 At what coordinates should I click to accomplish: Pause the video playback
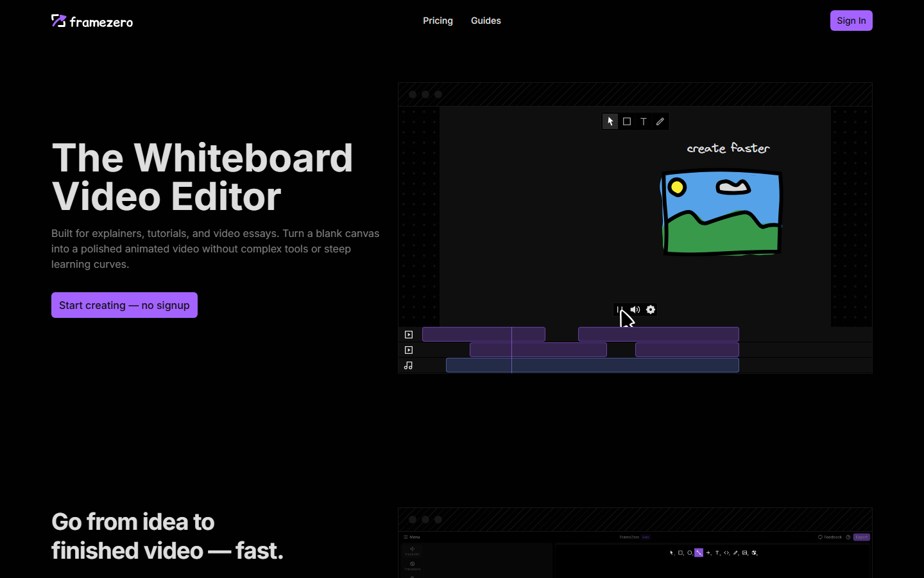click(620, 310)
